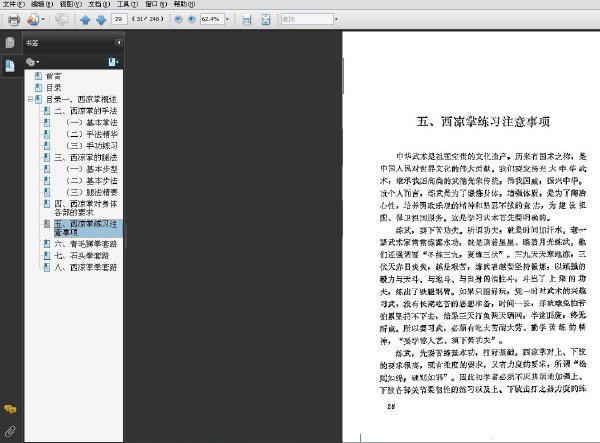Select the (一) 基本掌法 bookmark
The height and width of the screenshot is (443, 600).
92,122
